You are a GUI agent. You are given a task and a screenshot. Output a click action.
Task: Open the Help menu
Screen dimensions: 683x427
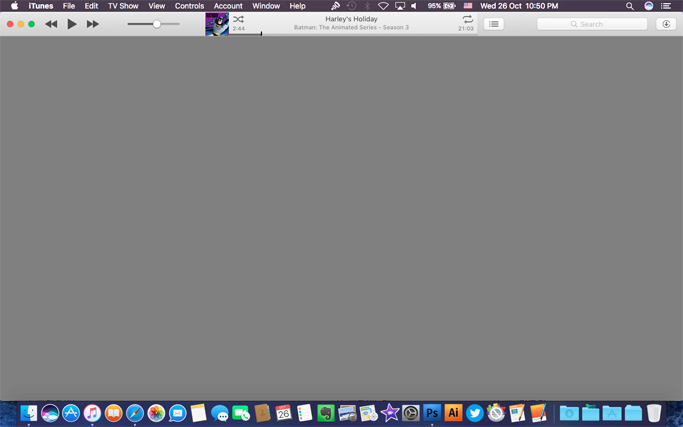[x=298, y=6]
